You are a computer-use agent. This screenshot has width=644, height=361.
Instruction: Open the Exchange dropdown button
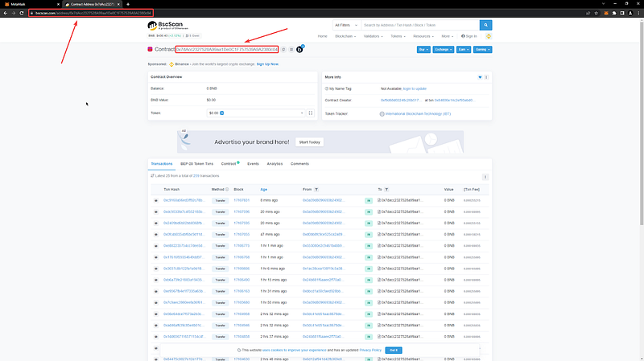coord(444,49)
